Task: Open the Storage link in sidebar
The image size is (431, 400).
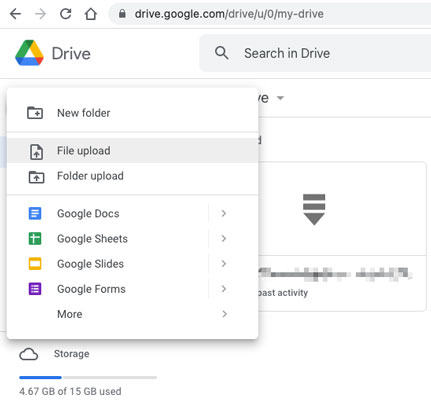Action: click(71, 354)
